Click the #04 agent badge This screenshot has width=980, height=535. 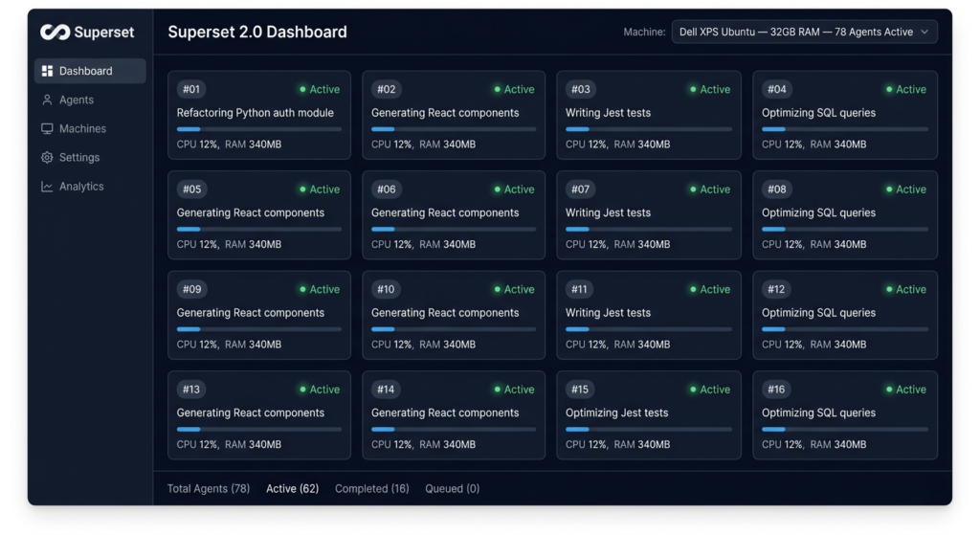pyautogui.click(x=777, y=89)
